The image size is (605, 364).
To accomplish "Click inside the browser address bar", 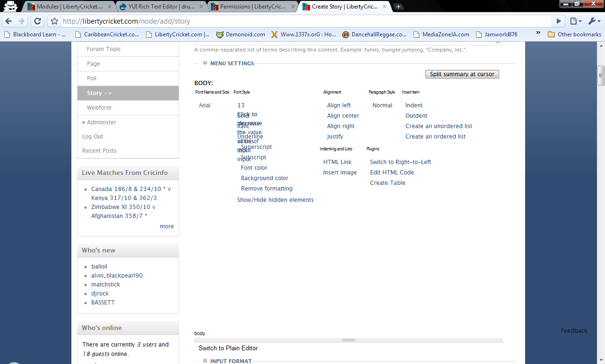I will coord(189,21).
